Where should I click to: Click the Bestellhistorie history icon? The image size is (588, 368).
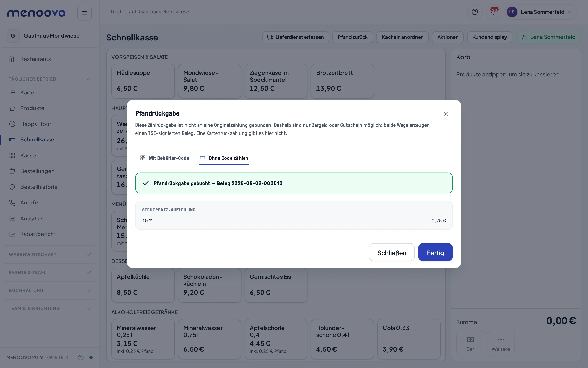tap(12, 187)
